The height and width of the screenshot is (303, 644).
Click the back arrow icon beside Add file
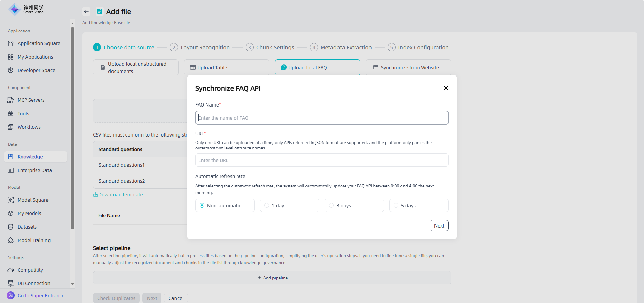pyautogui.click(x=86, y=11)
